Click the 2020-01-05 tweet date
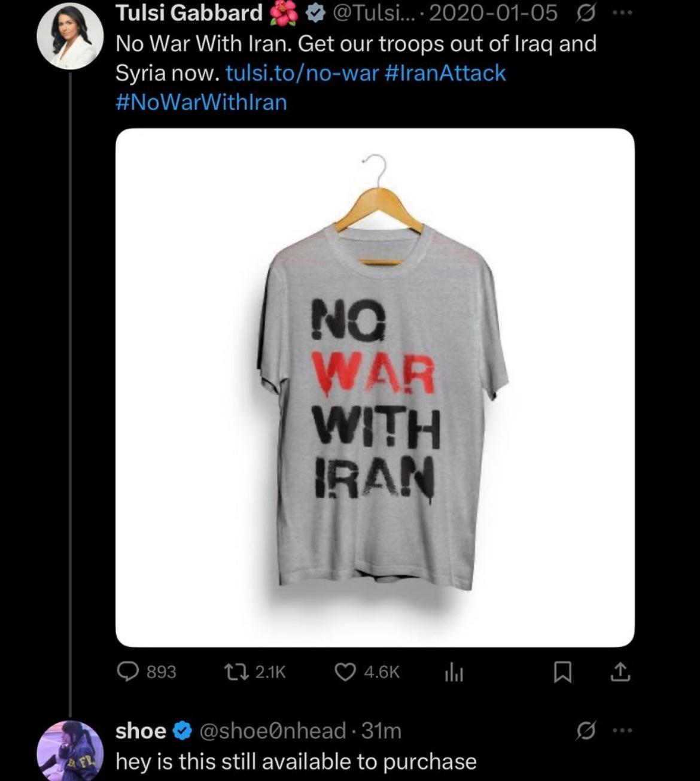Viewport: 700px width, 781px height. pyautogui.click(x=493, y=13)
